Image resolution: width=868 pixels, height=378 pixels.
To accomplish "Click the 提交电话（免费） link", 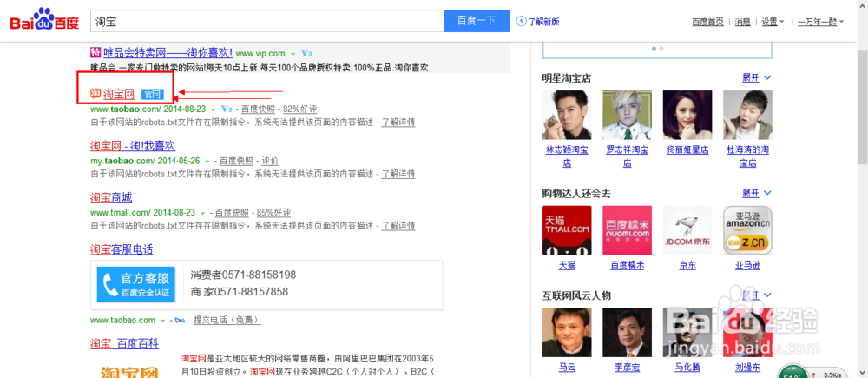I will click(227, 321).
